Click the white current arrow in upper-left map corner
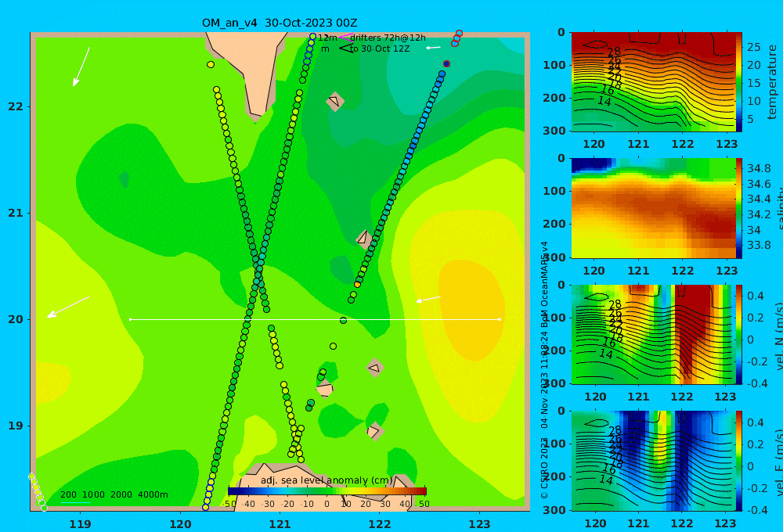783x532 pixels. [x=81, y=66]
